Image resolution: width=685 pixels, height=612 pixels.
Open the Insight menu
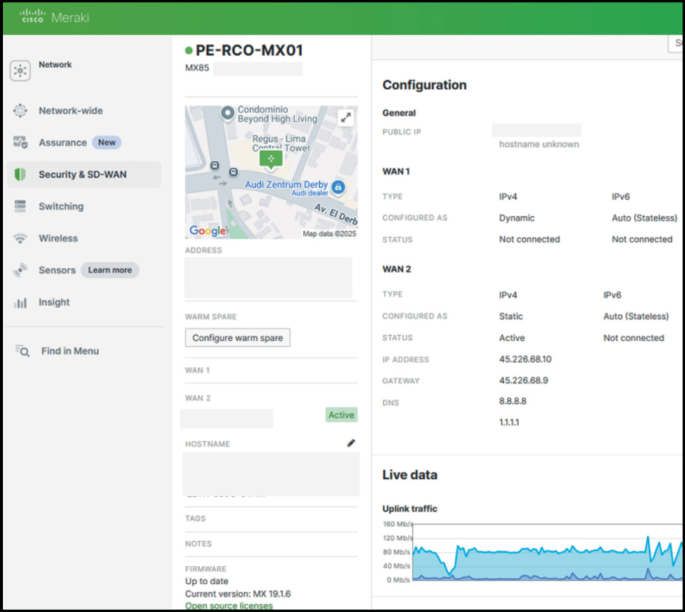point(54,302)
